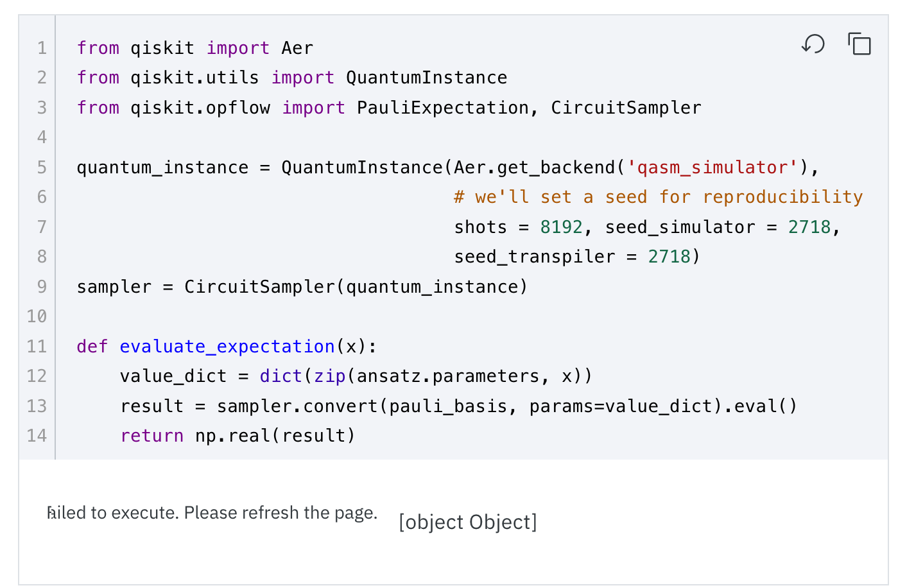Click the PauliExpectation token on line 3
This screenshot has width=898, height=588.
(x=442, y=107)
